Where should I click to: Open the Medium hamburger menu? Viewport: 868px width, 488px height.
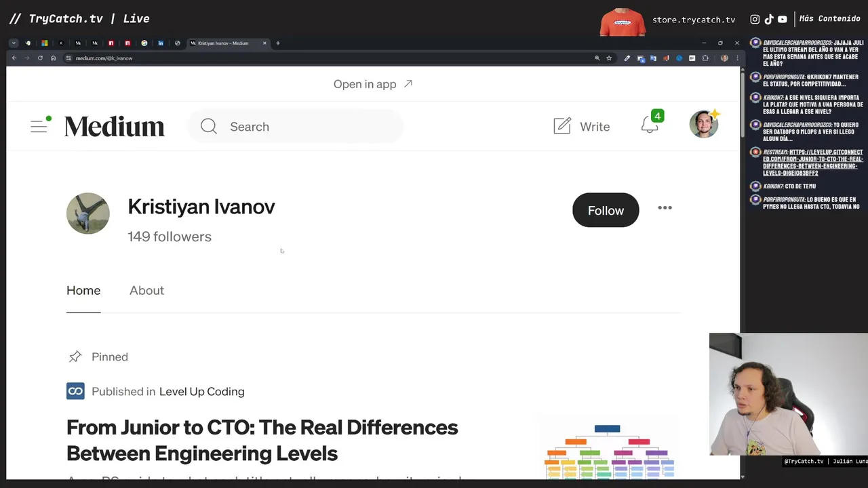coord(39,126)
